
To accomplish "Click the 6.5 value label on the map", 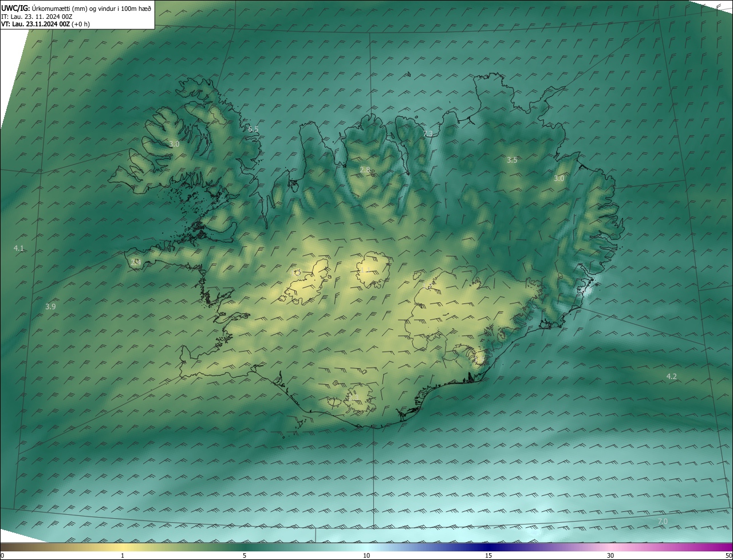I will 253,129.
